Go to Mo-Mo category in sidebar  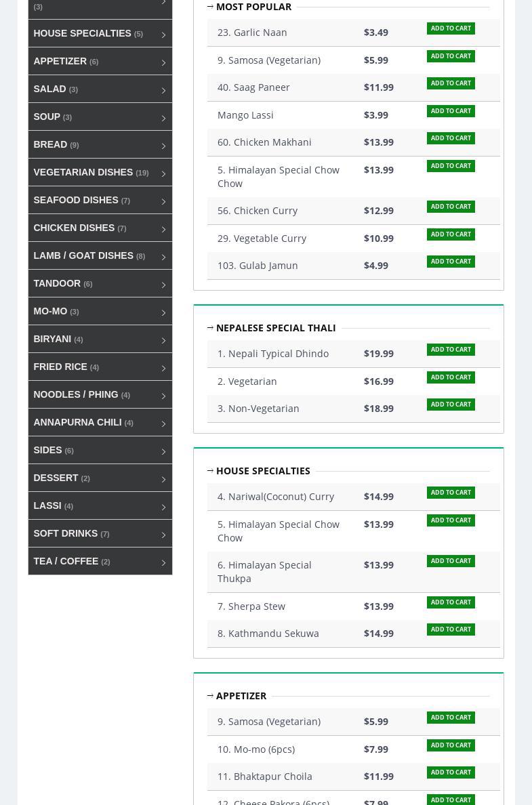coord(51,311)
